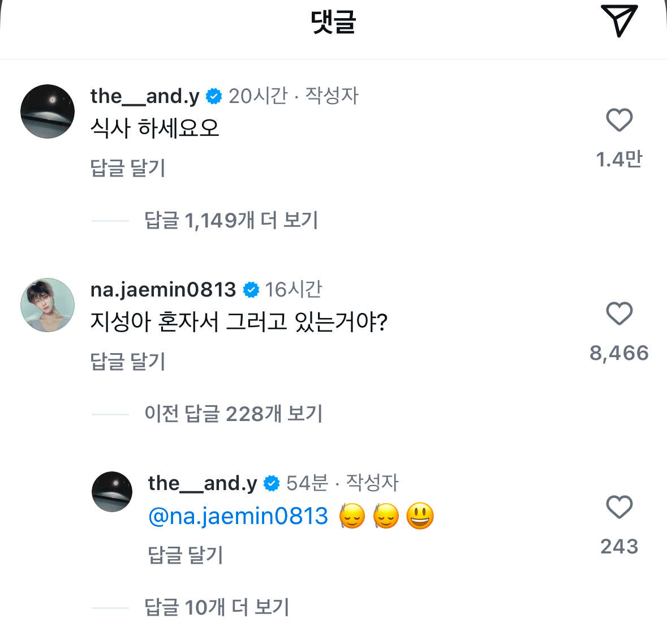Tap verified badge on the top comment
The height and width of the screenshot is (644, 667).
coord(214,97)
